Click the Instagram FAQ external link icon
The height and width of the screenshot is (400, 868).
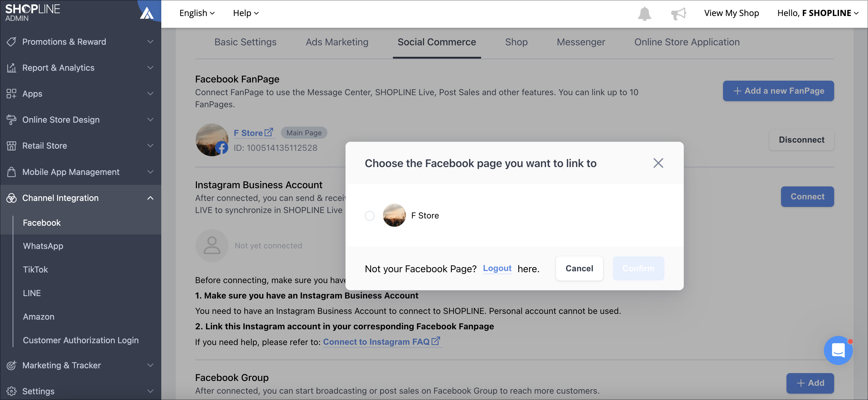coord(436,341)
